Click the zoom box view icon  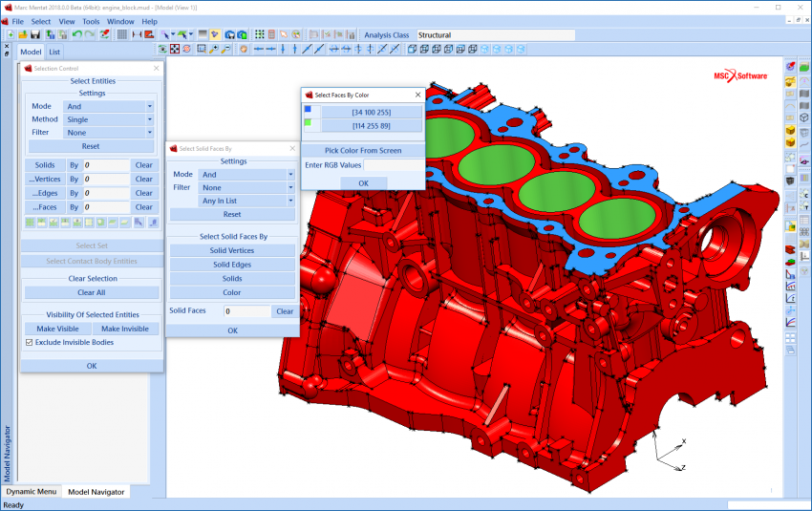[x=200, y=50]
